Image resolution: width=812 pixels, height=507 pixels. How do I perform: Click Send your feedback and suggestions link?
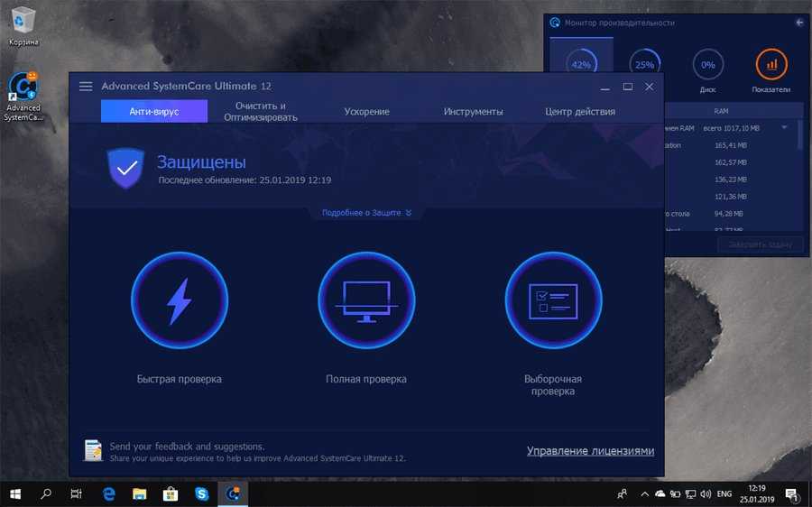coord(187,447)
